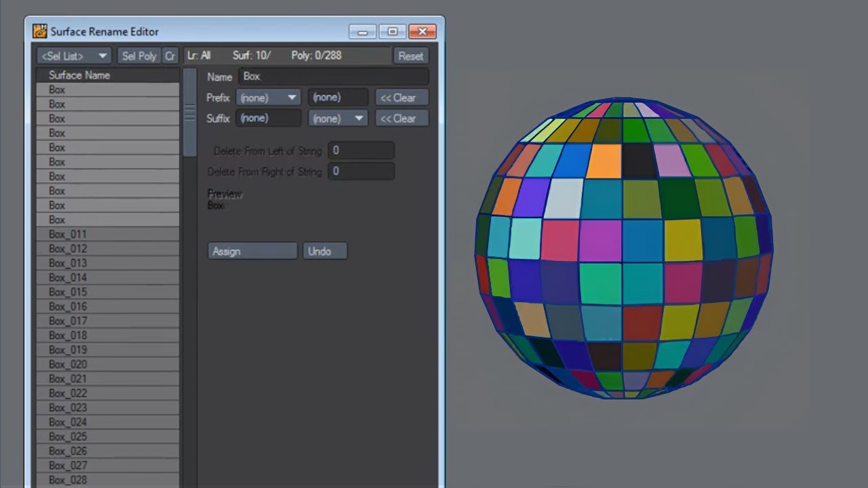Select the Box_011 surface row
Viewport: 868px width, 488px height.
(108, 235)
